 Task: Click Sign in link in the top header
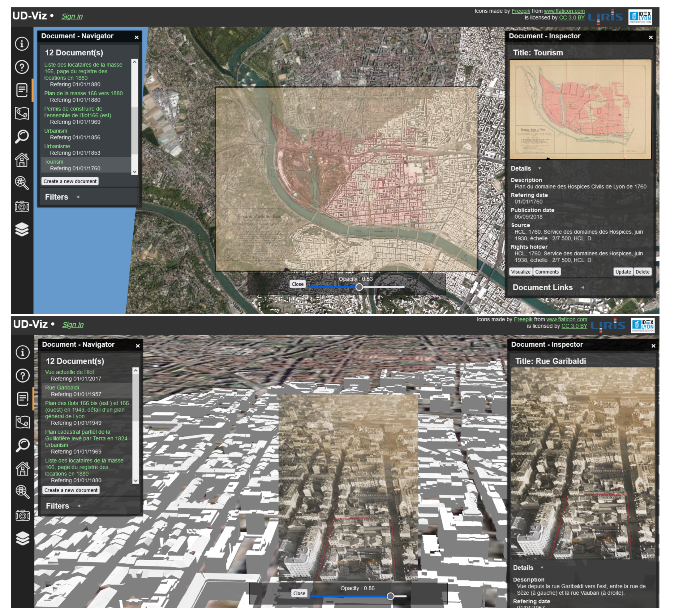(x=72, y=16)
